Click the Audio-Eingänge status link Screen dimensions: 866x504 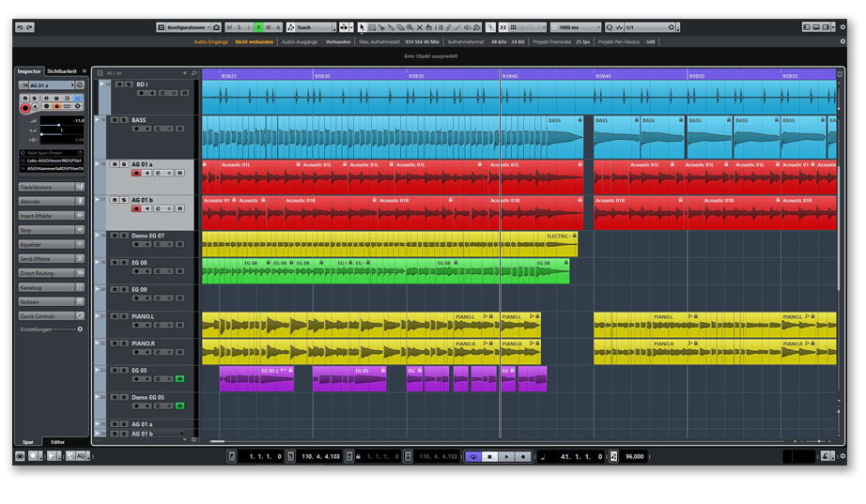tap(211, 42)
